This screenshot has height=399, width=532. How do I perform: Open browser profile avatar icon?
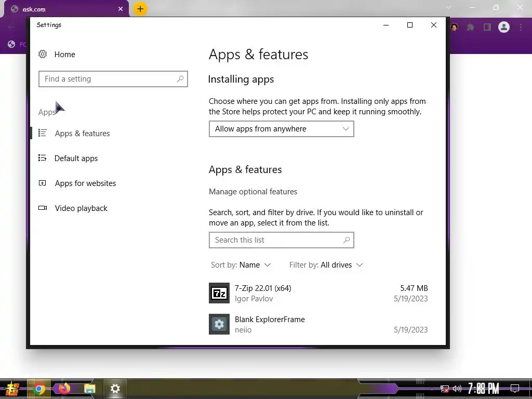tap(504, 27)
